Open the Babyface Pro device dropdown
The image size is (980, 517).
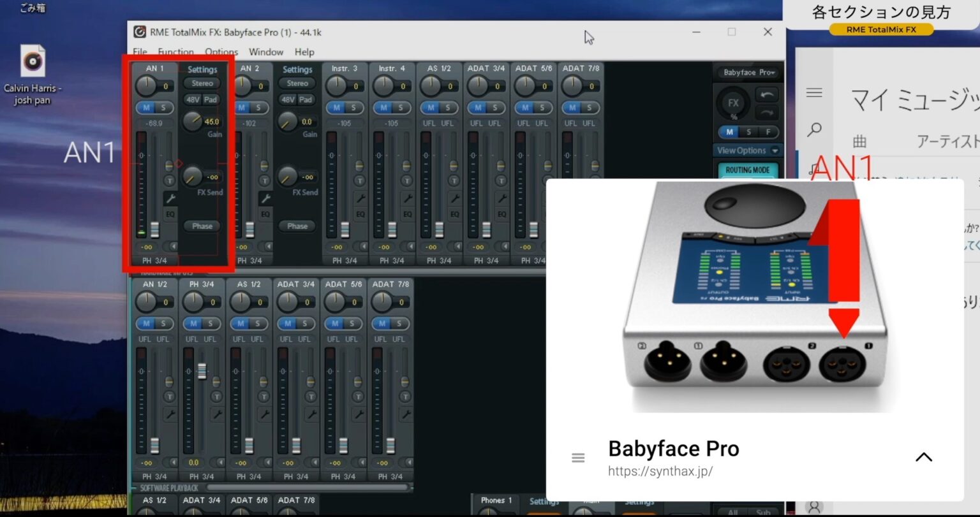(747, 73)
